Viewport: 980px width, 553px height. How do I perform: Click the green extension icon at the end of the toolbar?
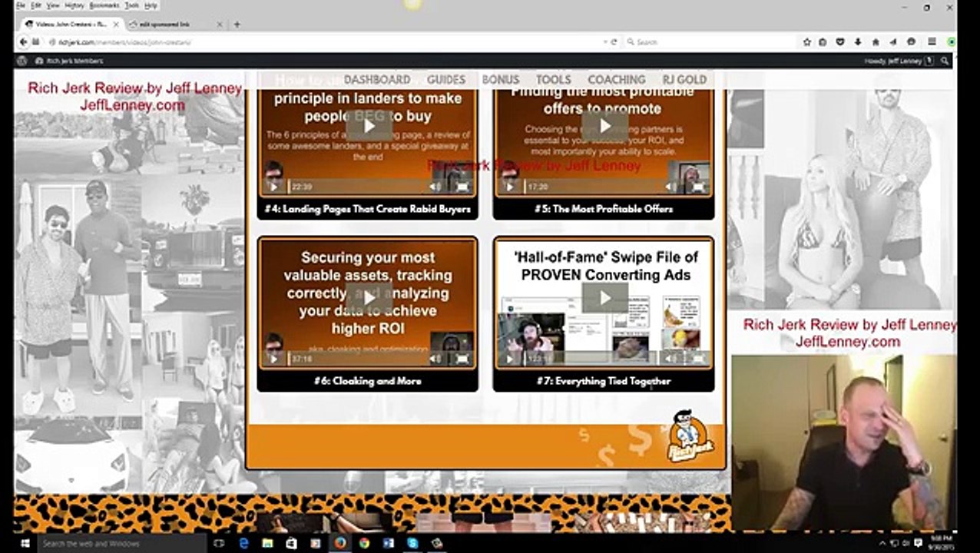[x=951, y=41]
